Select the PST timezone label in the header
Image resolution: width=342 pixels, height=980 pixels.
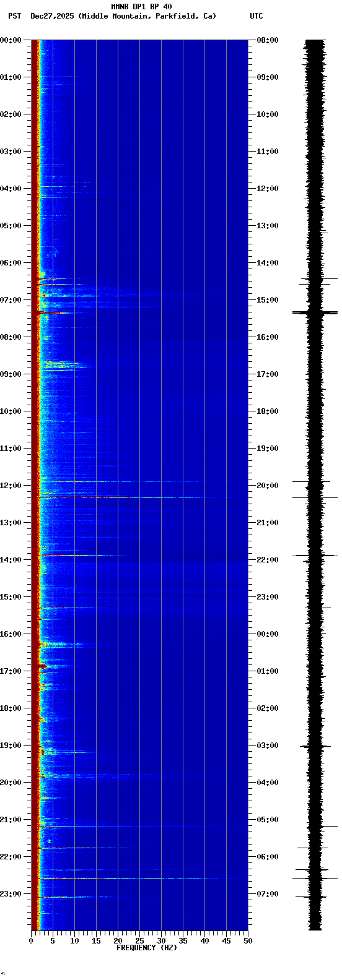(14, 16)
